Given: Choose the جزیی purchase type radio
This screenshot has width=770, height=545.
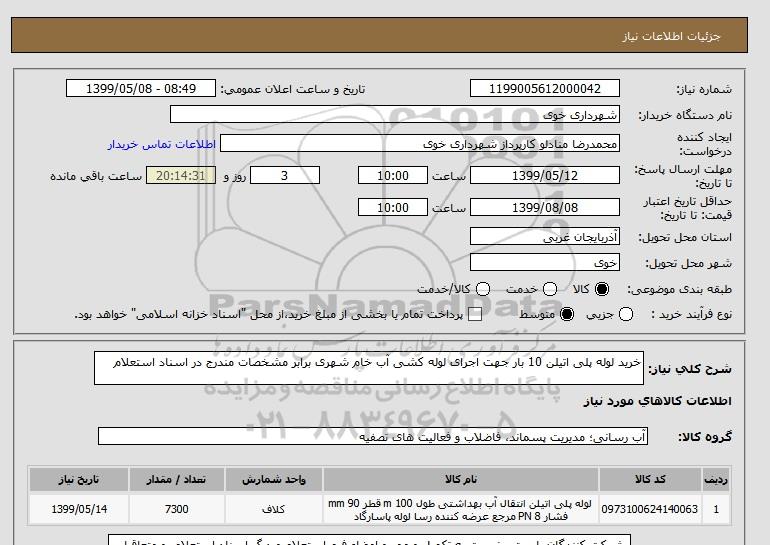Looking at the screenshot, I should pos(626,314).
